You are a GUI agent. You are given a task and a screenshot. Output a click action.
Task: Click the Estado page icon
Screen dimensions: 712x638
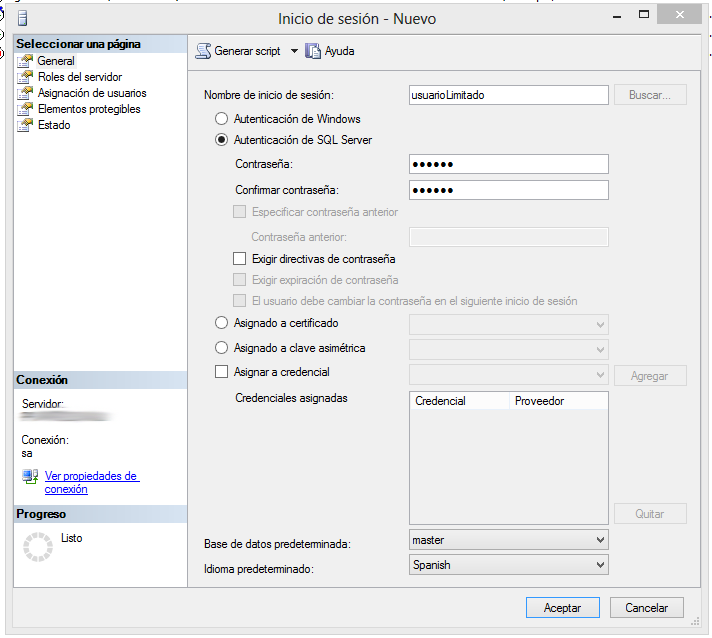tap(26, 125)
